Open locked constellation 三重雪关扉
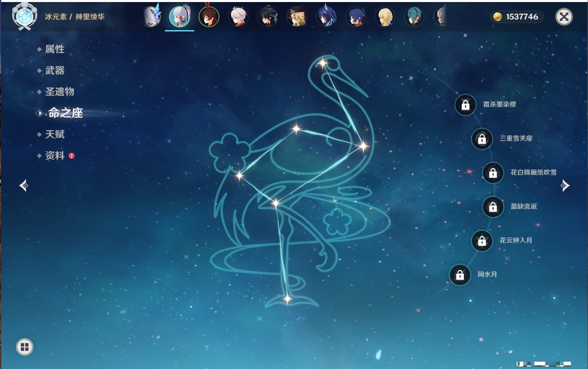588x369 pixels. pos(482,139)
